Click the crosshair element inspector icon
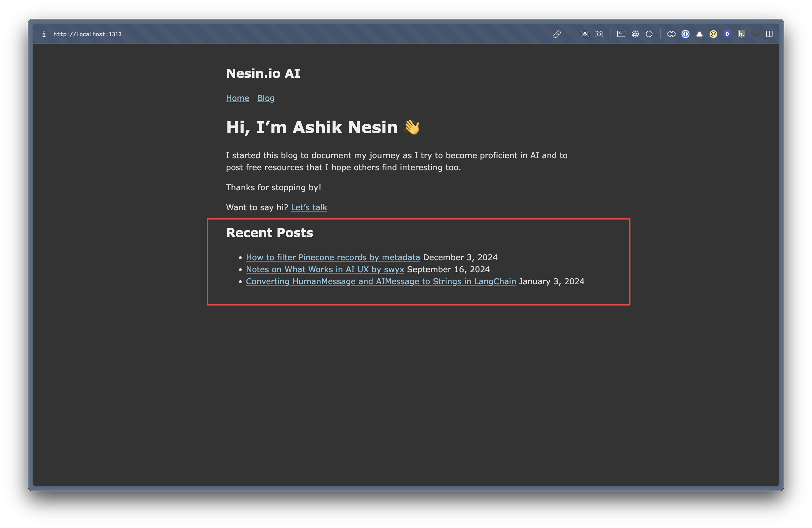The image size is (812, 528). click(x=649, y=34)
